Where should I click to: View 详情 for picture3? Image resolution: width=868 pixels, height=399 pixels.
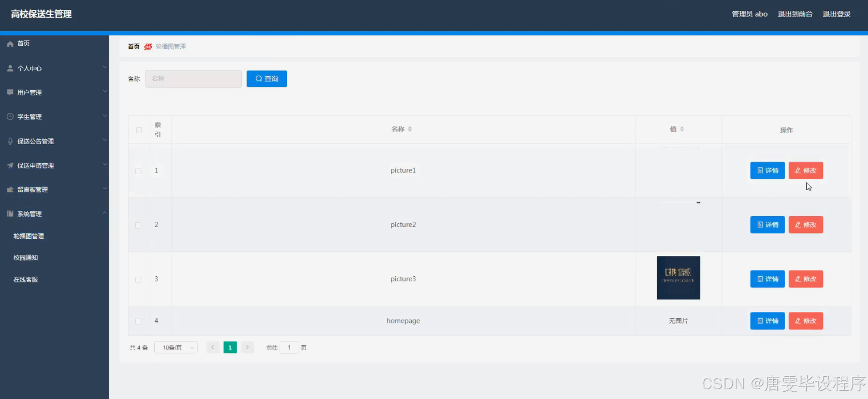coord(768,279)
